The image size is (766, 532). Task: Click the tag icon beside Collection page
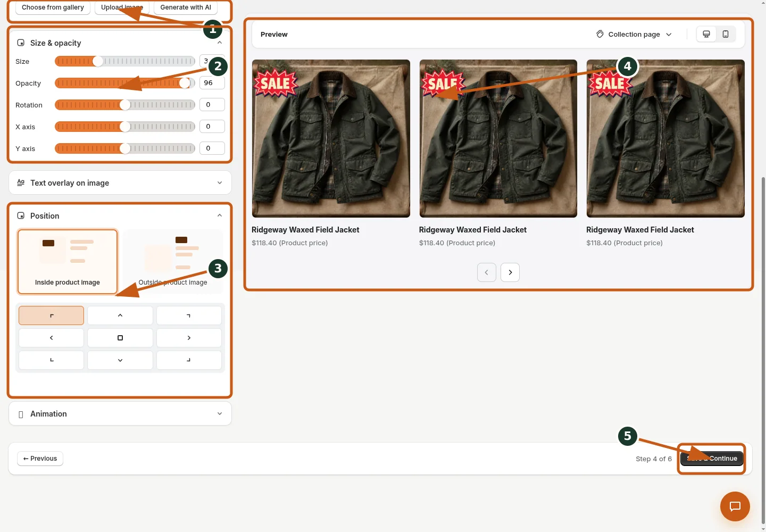click(600, 34)
